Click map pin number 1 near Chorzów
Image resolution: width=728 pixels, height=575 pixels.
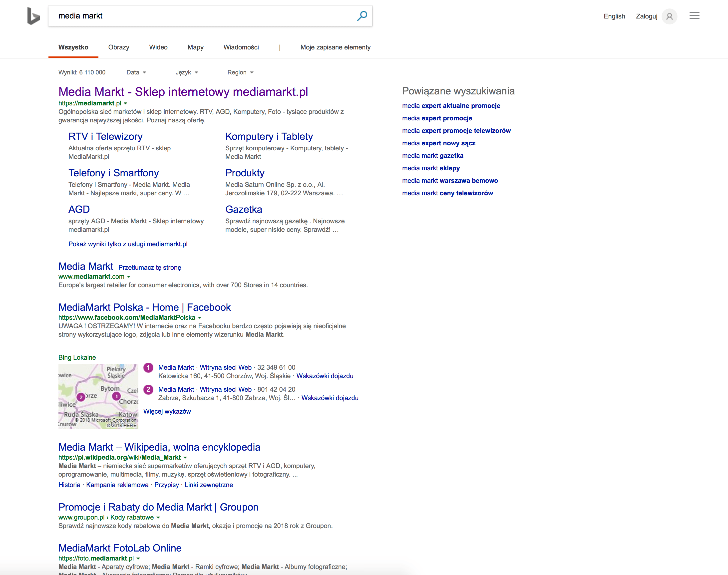pos(116,396)
